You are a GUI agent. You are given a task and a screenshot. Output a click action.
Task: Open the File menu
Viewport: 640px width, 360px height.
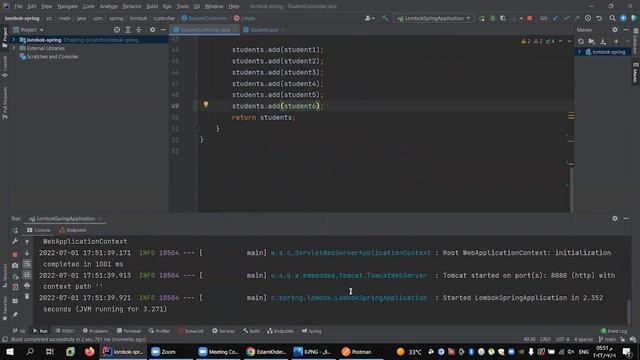click(x=18, y=7)
